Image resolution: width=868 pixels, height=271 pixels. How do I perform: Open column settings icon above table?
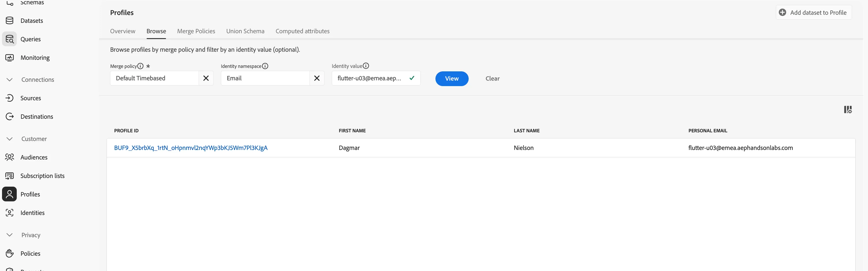coord(848,109)
